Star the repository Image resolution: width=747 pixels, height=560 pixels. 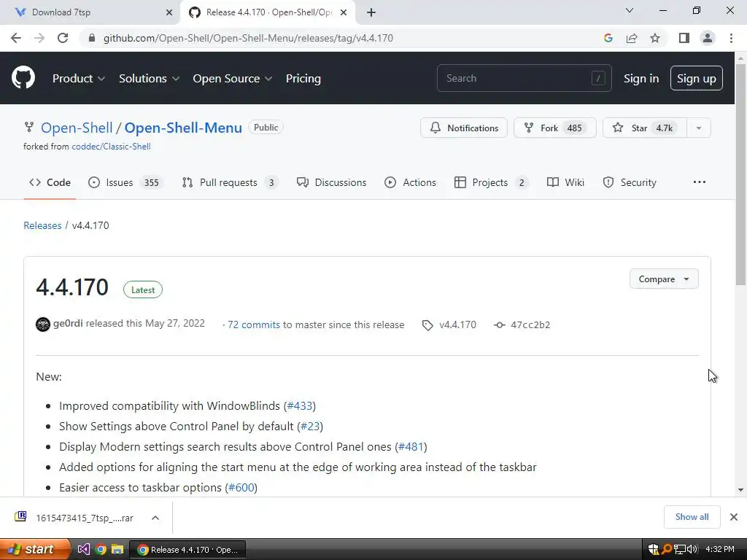(645, 128)
